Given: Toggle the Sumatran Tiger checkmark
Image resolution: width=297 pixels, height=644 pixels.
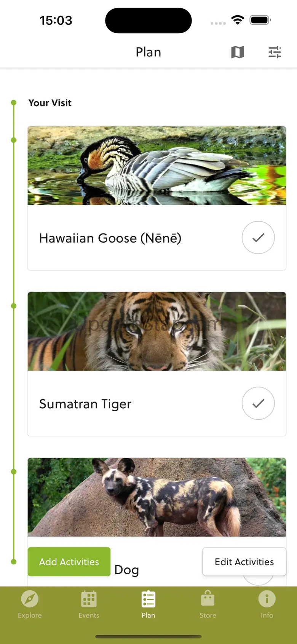Looking at the screenshot, I should [258, 403].
